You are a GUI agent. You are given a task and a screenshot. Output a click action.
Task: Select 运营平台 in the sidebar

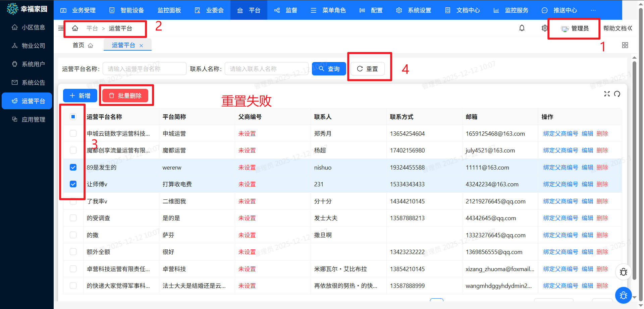coord(27,101)
